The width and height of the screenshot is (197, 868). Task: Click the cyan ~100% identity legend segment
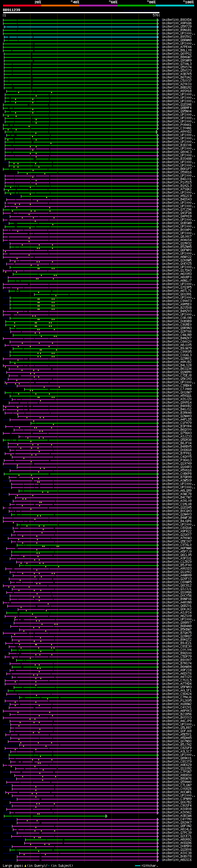(x=175, y=6)
